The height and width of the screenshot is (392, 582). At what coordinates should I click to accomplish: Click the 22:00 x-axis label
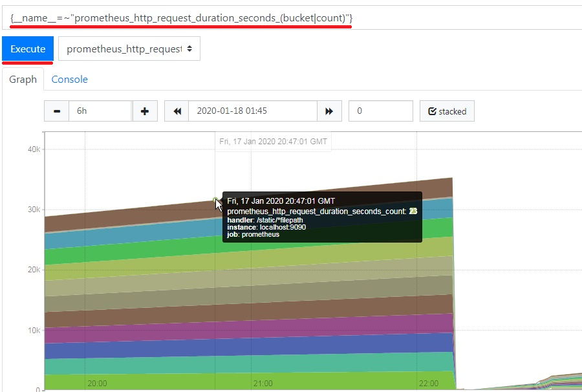coord(429,384)
